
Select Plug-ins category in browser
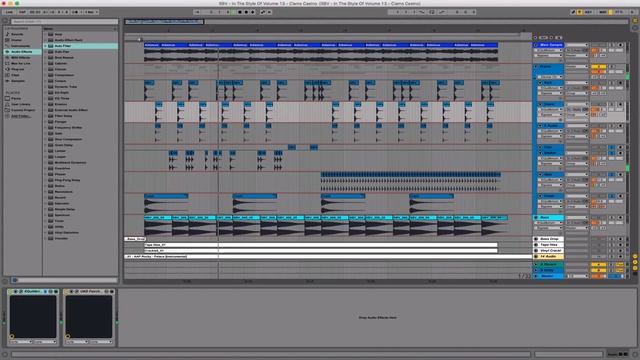22,69
